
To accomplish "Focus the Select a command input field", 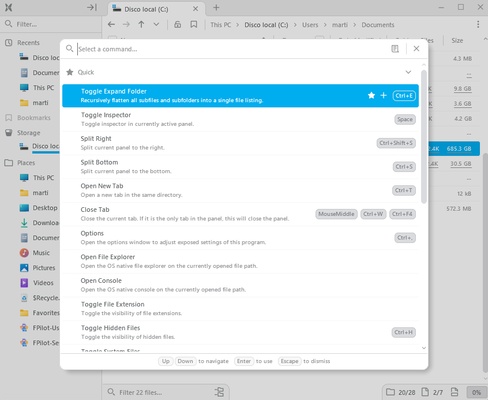I will coord(232,49).
